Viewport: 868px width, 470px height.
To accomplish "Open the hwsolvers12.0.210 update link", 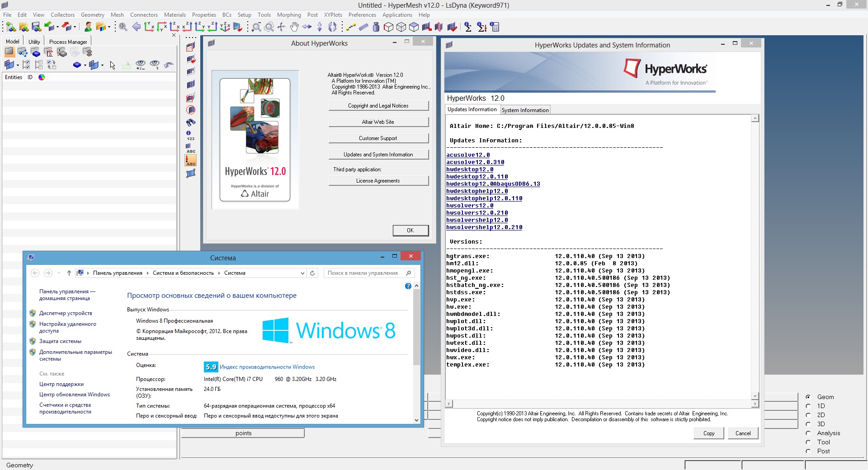I will pos(477,213).
